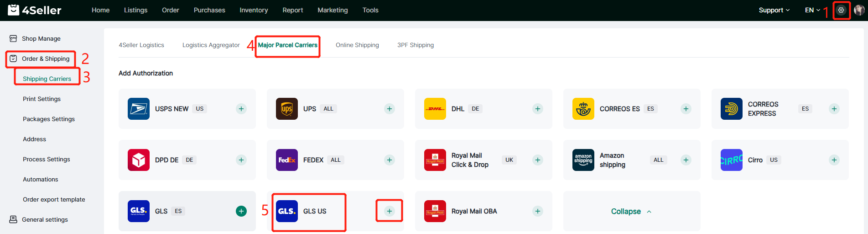Click the Correos Express carrier logo
The image size is (868, 234).
coord(732,109)
